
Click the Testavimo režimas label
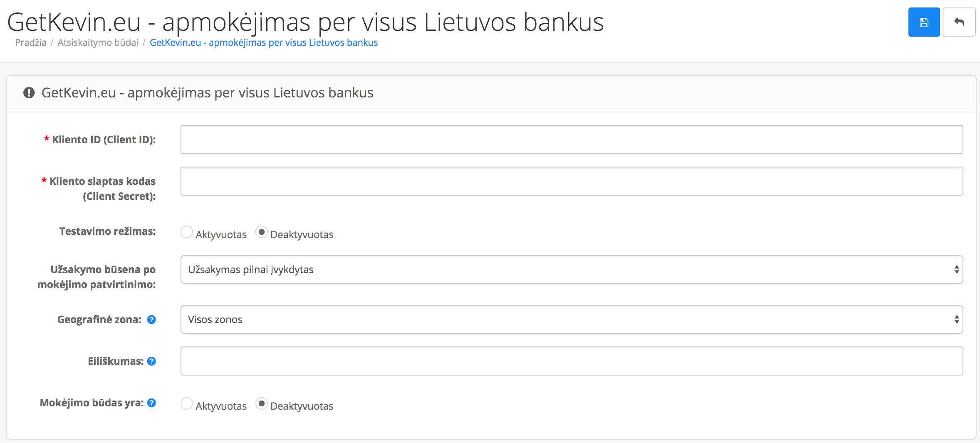tap(107, 231)
